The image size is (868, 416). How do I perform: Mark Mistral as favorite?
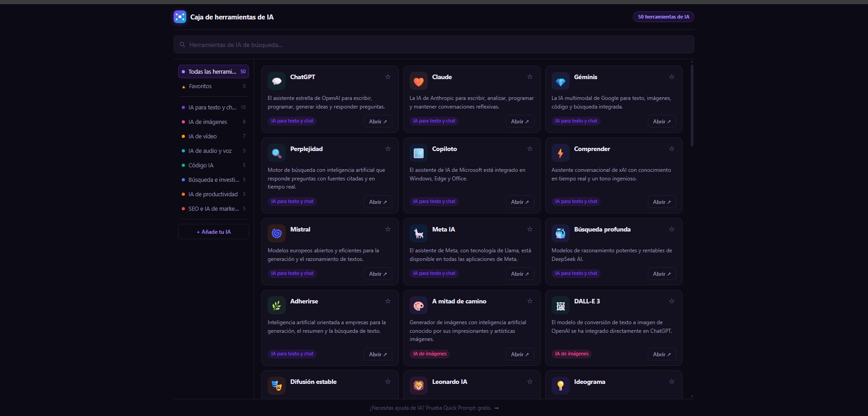(388, 229)
